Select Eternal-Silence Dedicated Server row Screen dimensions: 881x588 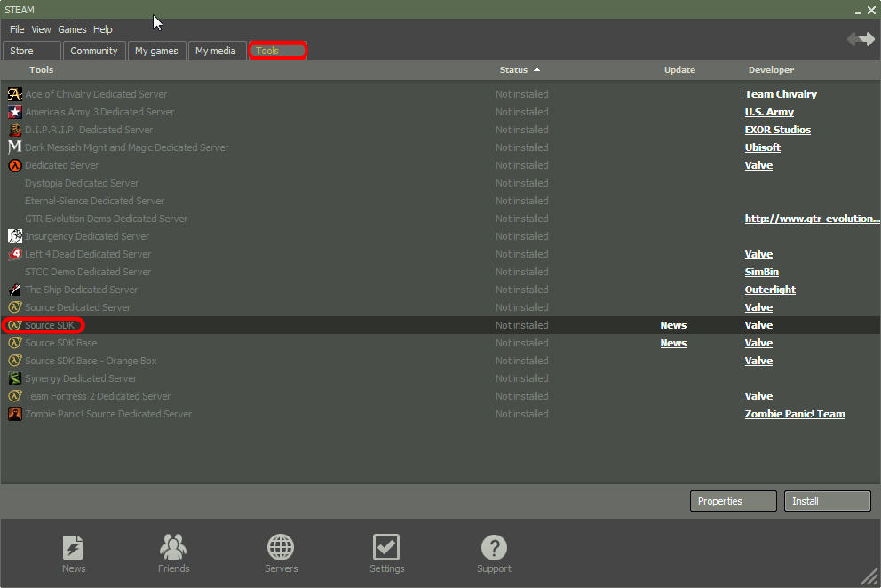pyautogui.click(x=440, y=201)
